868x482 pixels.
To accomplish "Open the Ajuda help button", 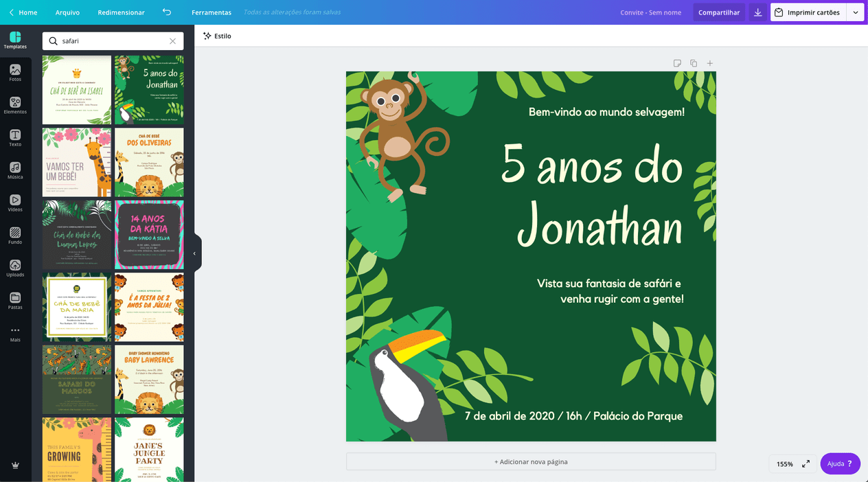I will click(840, 463).
